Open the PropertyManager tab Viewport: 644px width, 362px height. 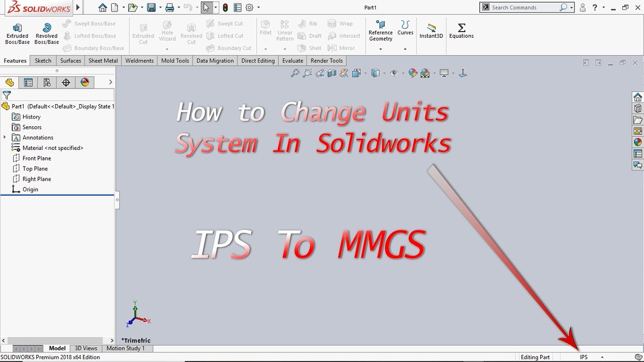click(x=28, y=82)
